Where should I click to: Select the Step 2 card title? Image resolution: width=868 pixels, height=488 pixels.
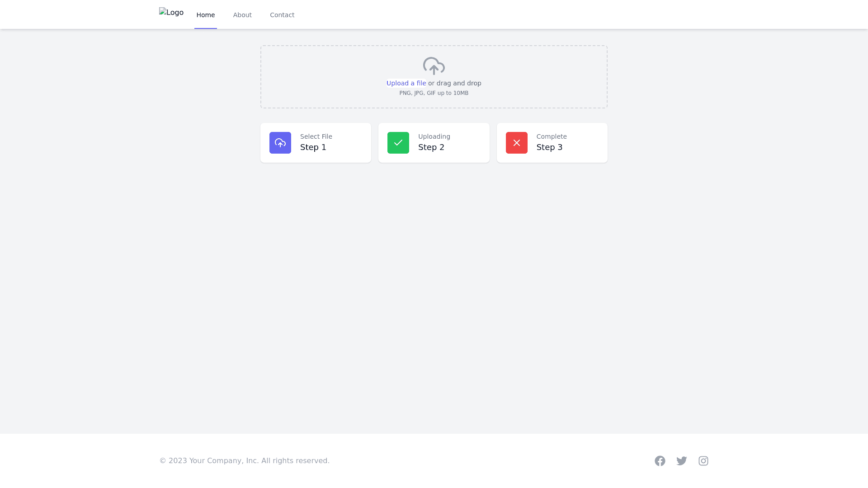(x=431, y=147)
